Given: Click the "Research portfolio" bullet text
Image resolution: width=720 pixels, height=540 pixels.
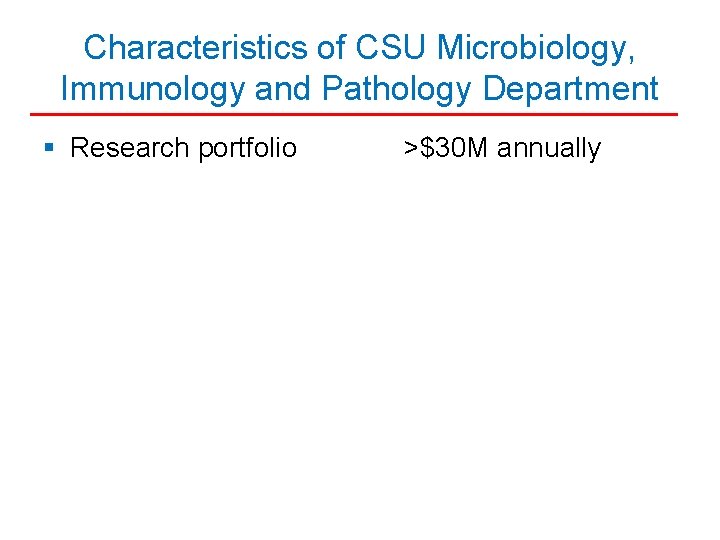Looking at the screenshot, I should [184, 149].
